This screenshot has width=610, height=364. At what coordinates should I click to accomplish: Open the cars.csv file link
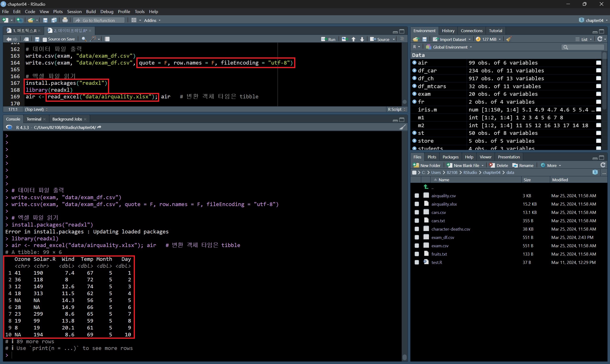tap(438, 212)
